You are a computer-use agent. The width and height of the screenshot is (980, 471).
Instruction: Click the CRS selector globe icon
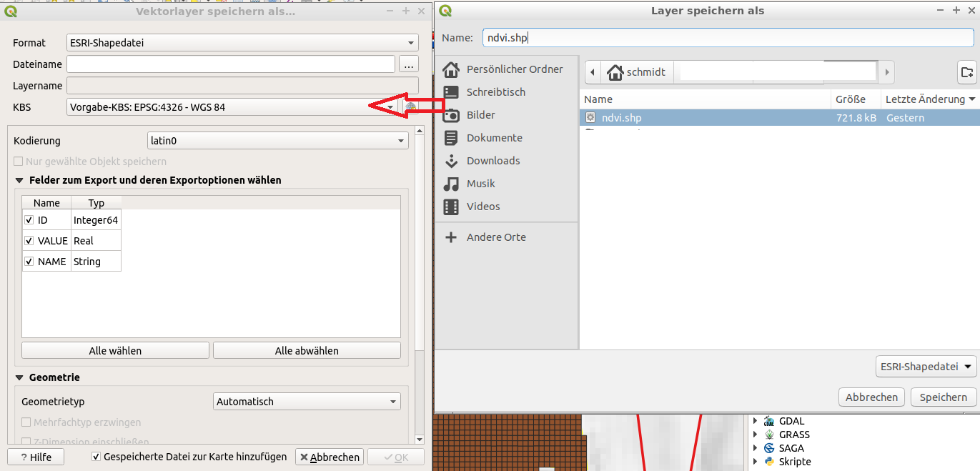(x=411, y=107)
